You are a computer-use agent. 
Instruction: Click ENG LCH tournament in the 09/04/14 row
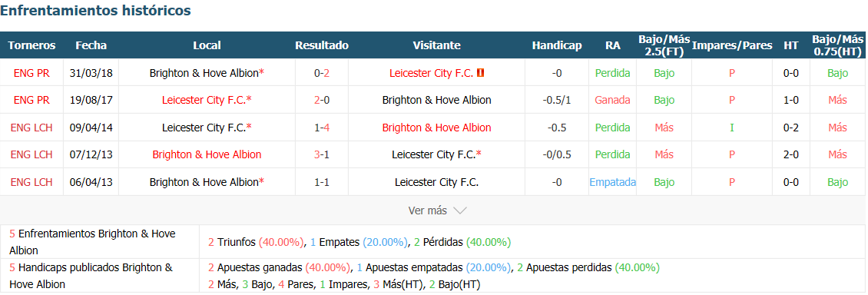31,128
